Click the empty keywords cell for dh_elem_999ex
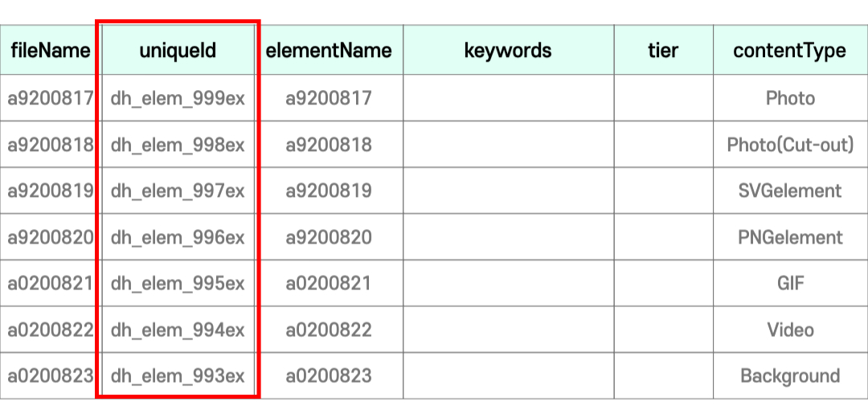 coord(508,98)
